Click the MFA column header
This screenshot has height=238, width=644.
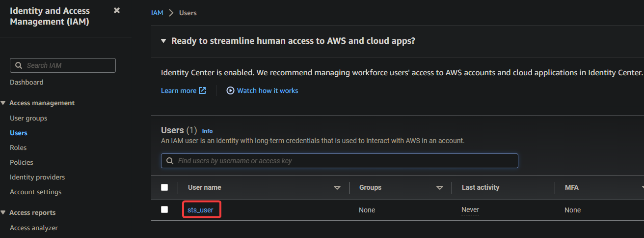[x=571, y=187]
